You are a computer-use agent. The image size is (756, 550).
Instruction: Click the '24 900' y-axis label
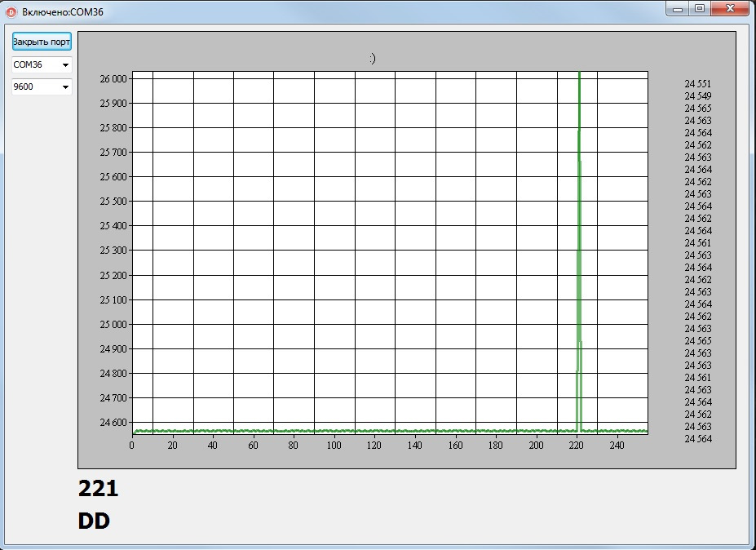coord(113,348)
